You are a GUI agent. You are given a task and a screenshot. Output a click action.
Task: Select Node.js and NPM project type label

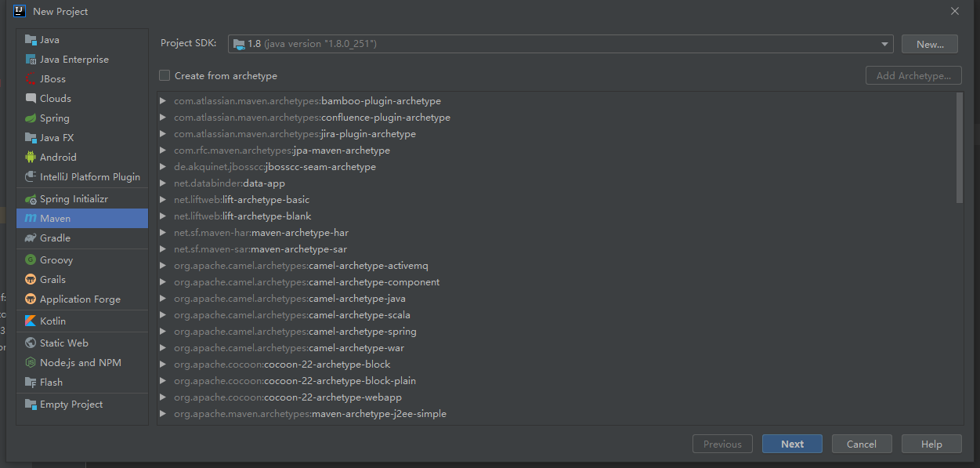81,363
